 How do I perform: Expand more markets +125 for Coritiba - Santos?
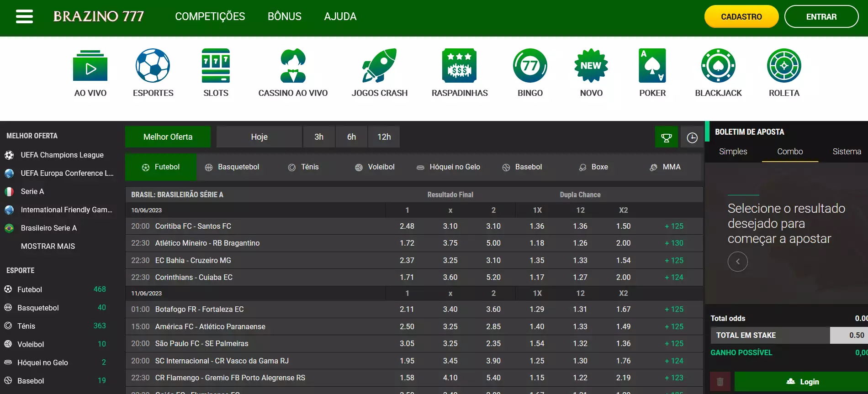click(x=674, y=226)
